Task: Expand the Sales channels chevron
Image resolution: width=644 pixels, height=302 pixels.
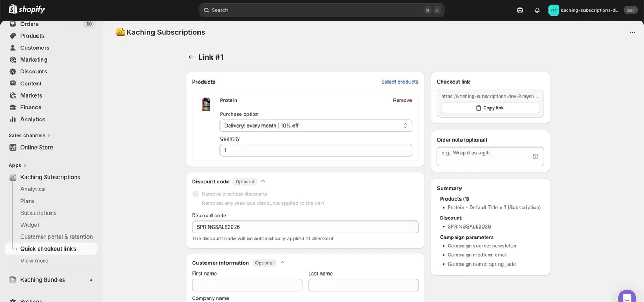Action: tap(49, 136)
